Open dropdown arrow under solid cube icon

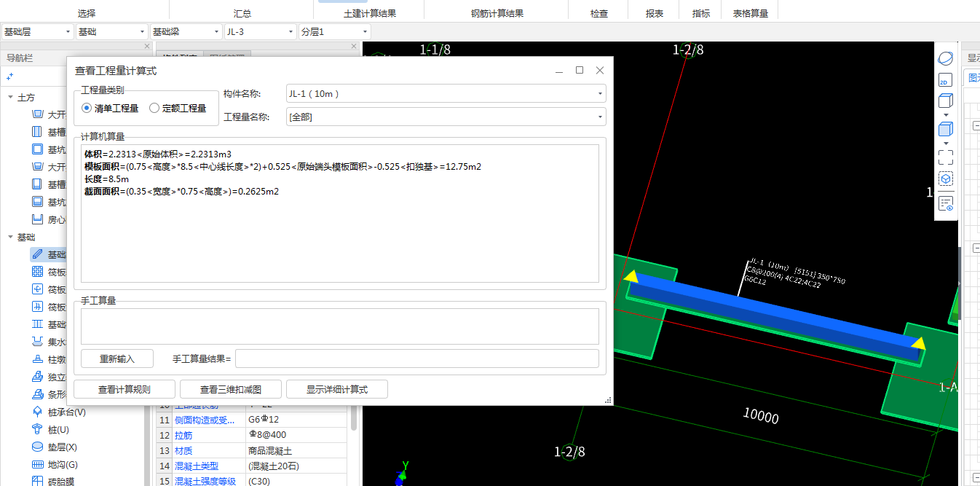pyautogui.click(x=946, y=144)
